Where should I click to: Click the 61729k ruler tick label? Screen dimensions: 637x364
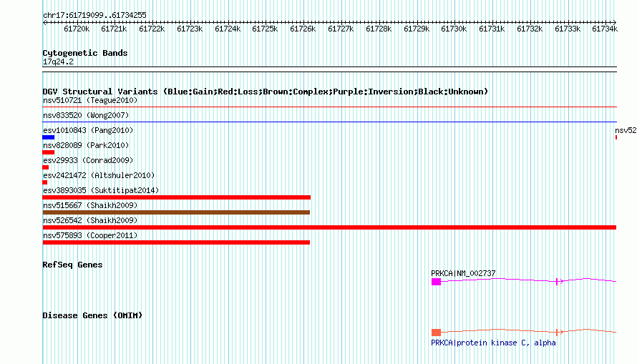(x=417, y=29)
